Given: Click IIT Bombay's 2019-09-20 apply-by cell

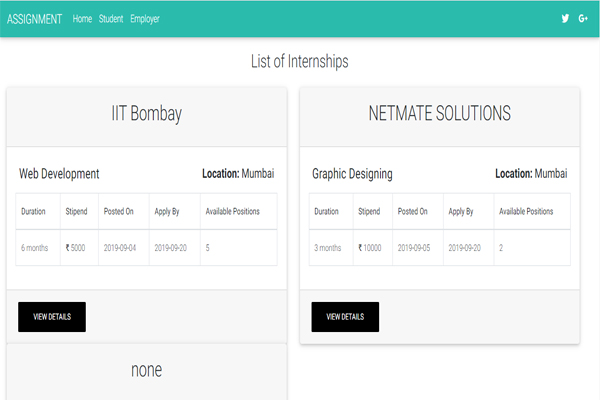Looking at the screenshot, I should pyautogui.click(x=174, y=248).
